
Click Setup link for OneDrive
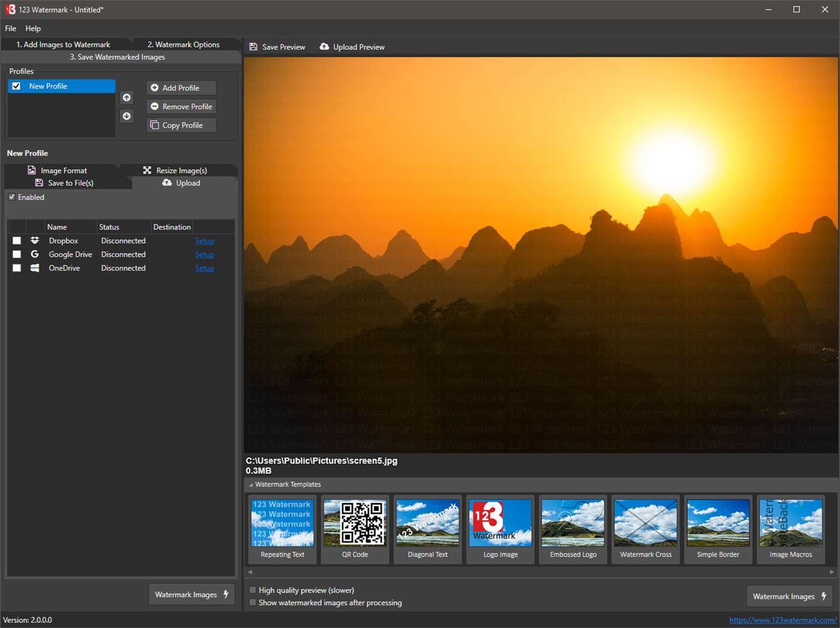[x=204, y=268]
